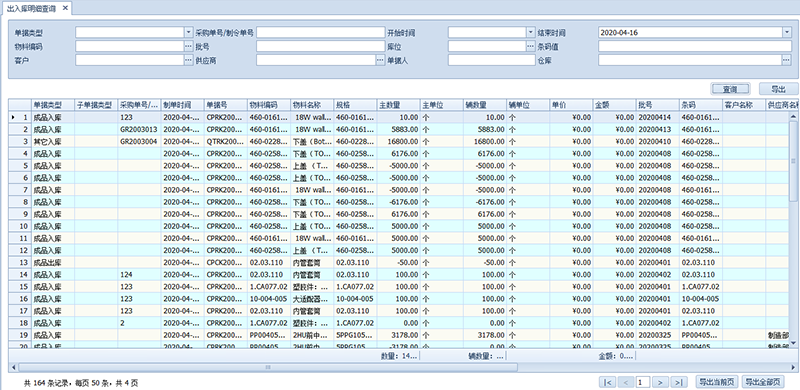This screenshot has width=800, height=390.
Task: Select cell GR2003004 in row 3
Action: [x=139, y=141]
